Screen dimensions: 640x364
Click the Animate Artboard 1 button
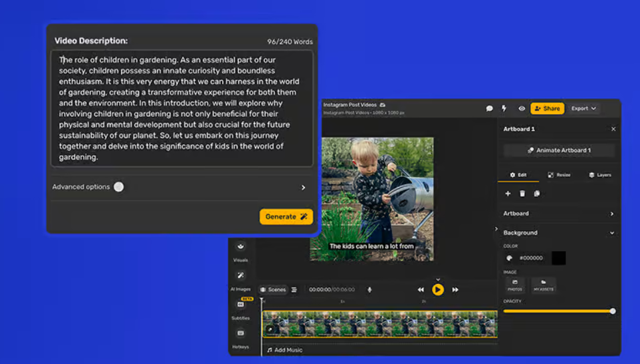pyautogui.click(x=559, y=150)
